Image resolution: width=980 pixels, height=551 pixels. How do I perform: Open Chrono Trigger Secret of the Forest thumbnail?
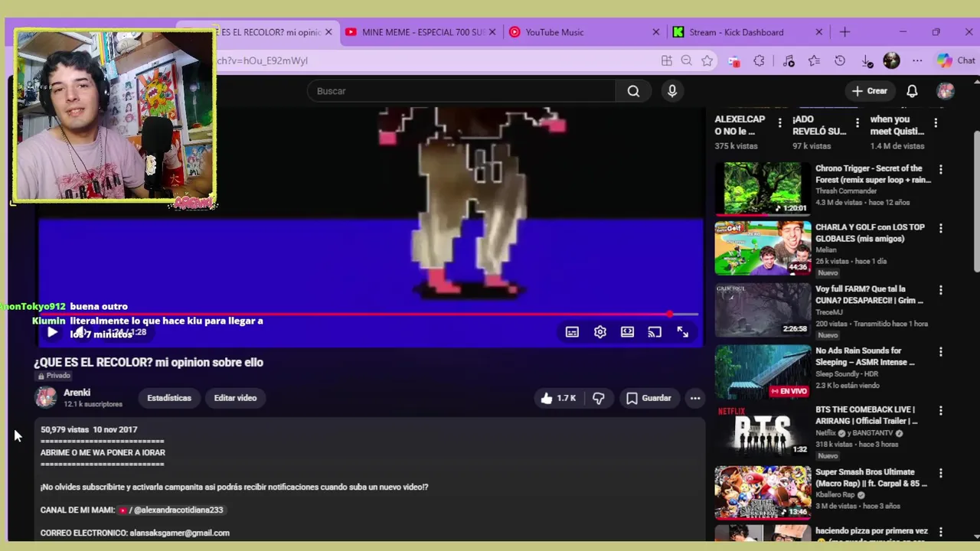[763, 187]
